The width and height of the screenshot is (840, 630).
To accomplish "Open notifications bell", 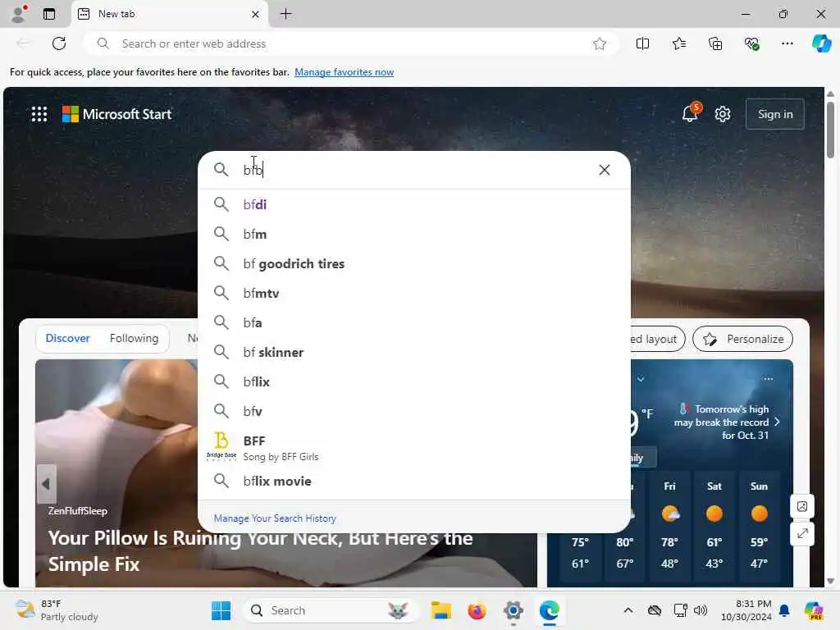I will click(691, 113).
